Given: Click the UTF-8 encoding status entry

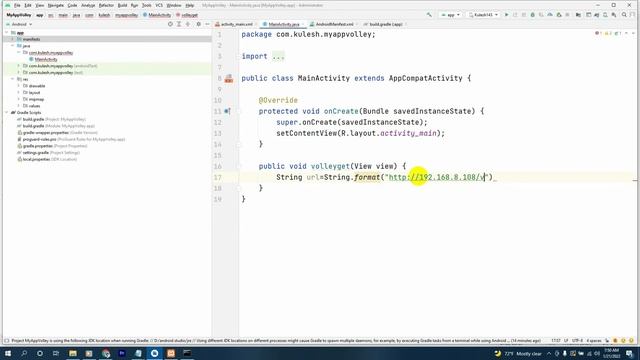Looking at the screenshot, I should (577, 340).
